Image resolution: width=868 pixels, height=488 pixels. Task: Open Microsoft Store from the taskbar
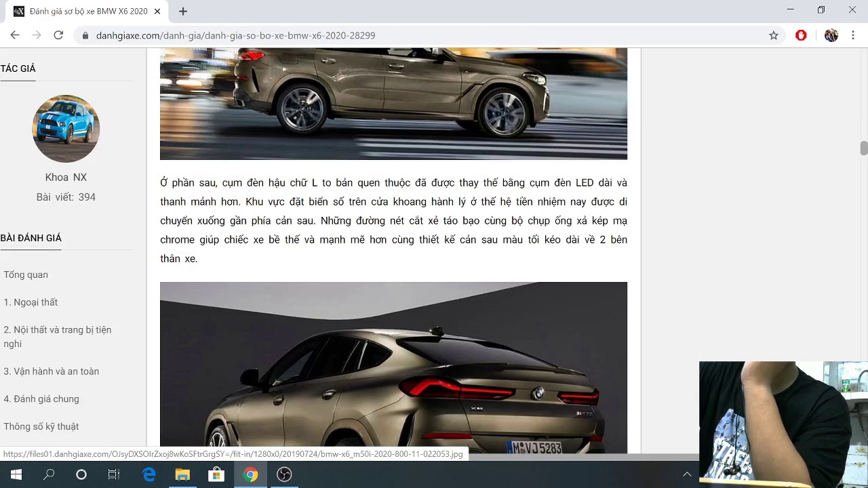pyautogui.click(x=216, y=474)
